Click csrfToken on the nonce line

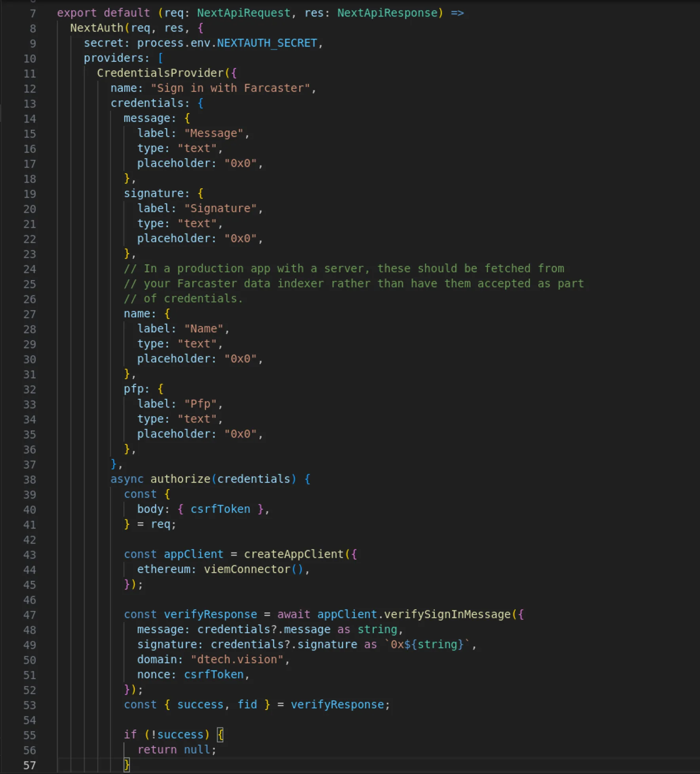[214, 675]
